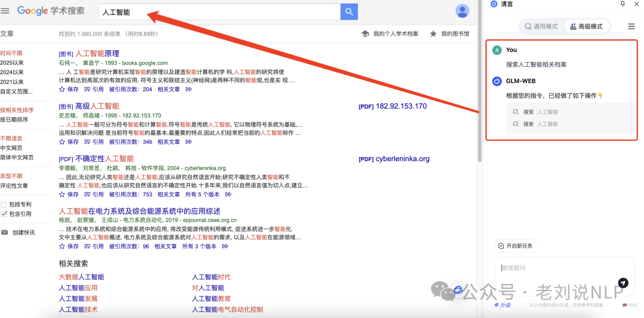Screen dimensions: 644x318
Task: Open related search 人工智能教育
Action: pyautogui.click(x=211, y=299)
